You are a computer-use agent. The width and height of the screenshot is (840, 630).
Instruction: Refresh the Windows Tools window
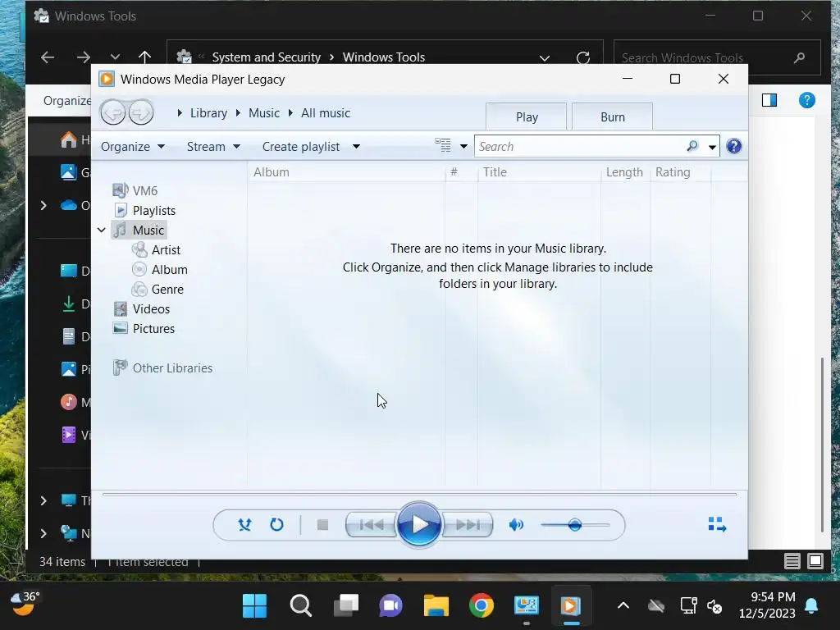pos(583,57)
